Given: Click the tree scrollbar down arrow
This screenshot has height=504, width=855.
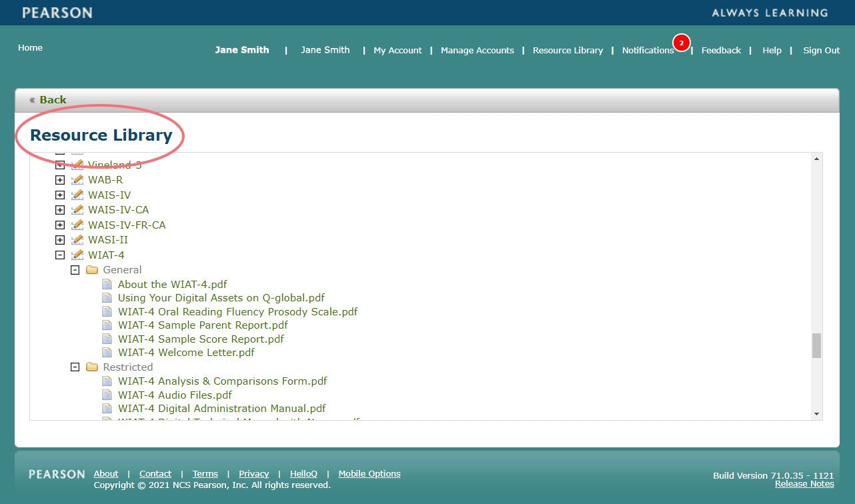Looking at the screenshot, I should [816, 414].
